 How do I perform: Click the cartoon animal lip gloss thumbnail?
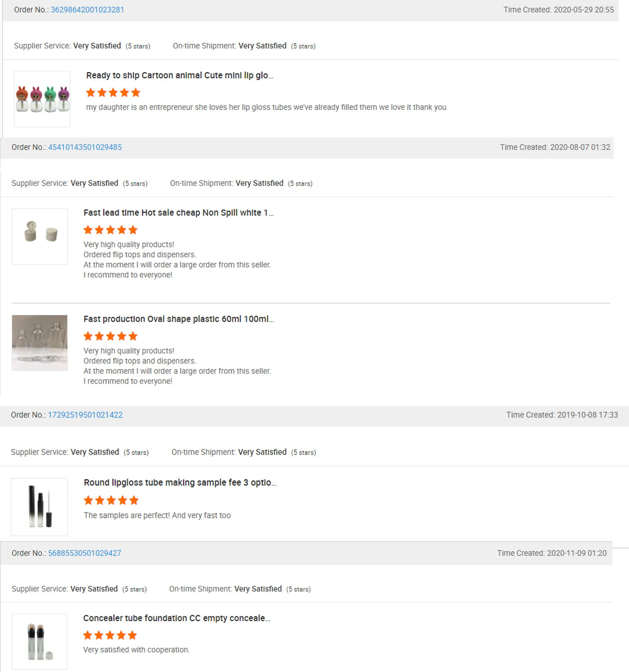pyautogui.click(x=42, y=99)
